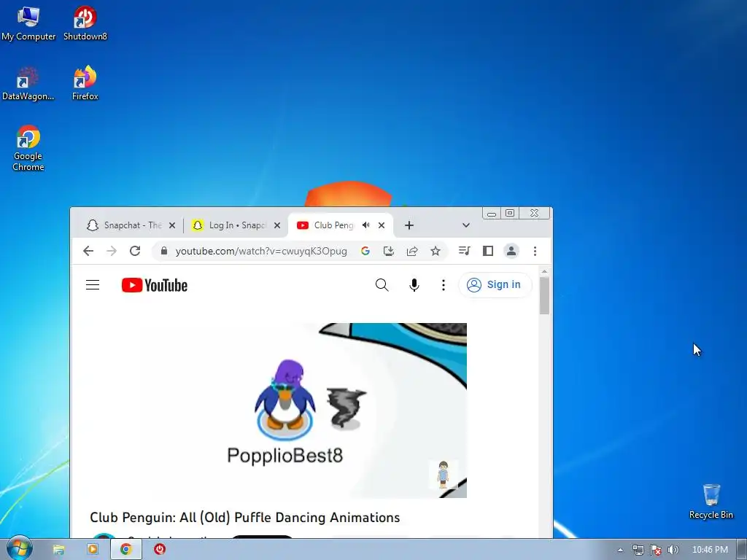Open DataWagon desktop shortcut

(28, 84)
